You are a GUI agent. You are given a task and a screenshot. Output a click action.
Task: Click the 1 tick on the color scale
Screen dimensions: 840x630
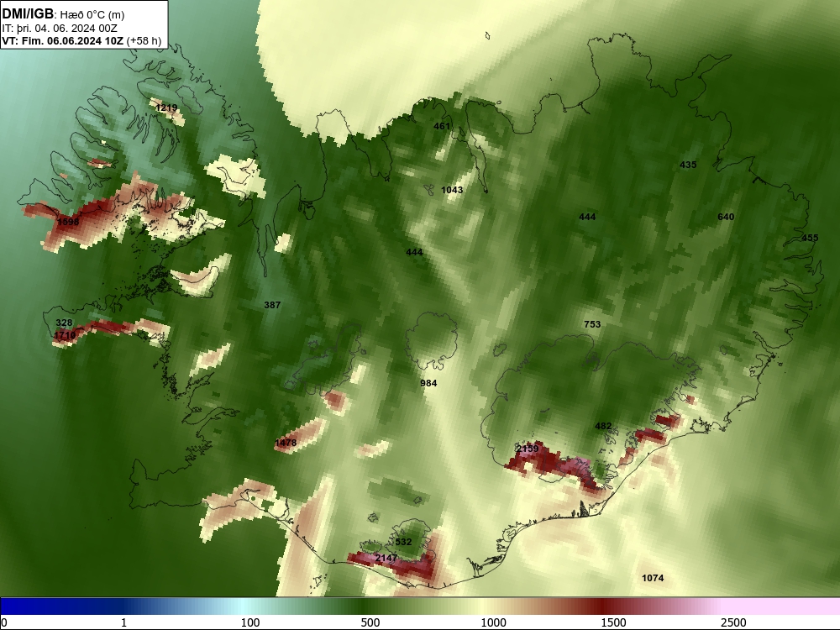tap(123, 622)
